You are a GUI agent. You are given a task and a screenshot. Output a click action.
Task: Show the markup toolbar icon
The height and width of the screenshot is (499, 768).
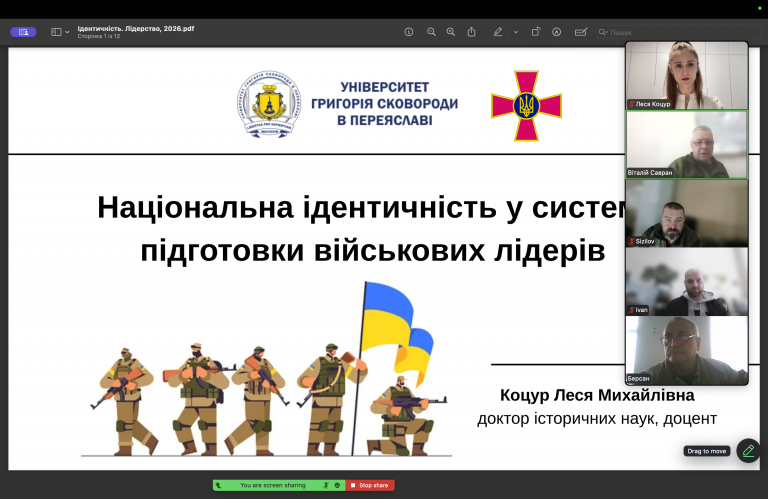[x=556, y=32]
